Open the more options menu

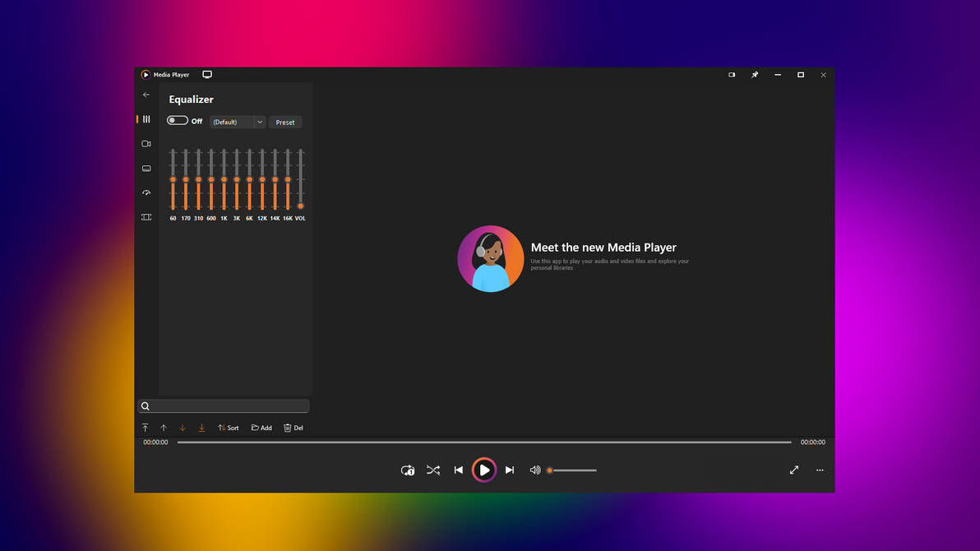[819, 470]
